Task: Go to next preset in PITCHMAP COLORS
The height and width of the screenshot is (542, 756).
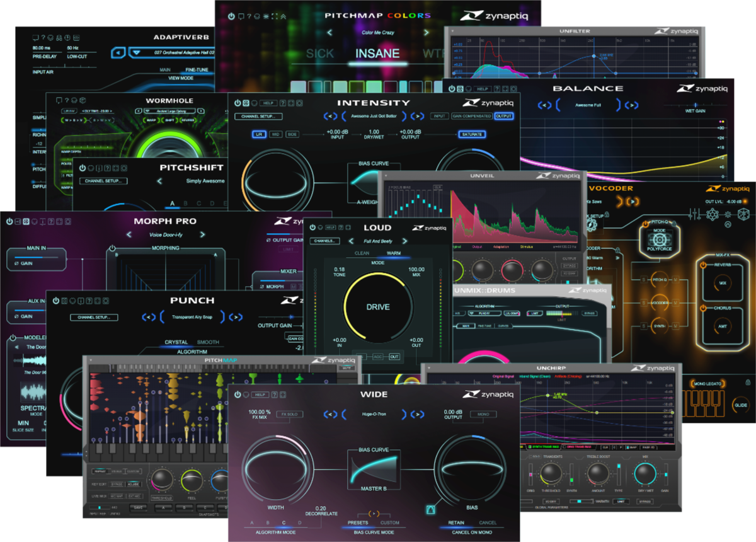Action: pos(427,32)
